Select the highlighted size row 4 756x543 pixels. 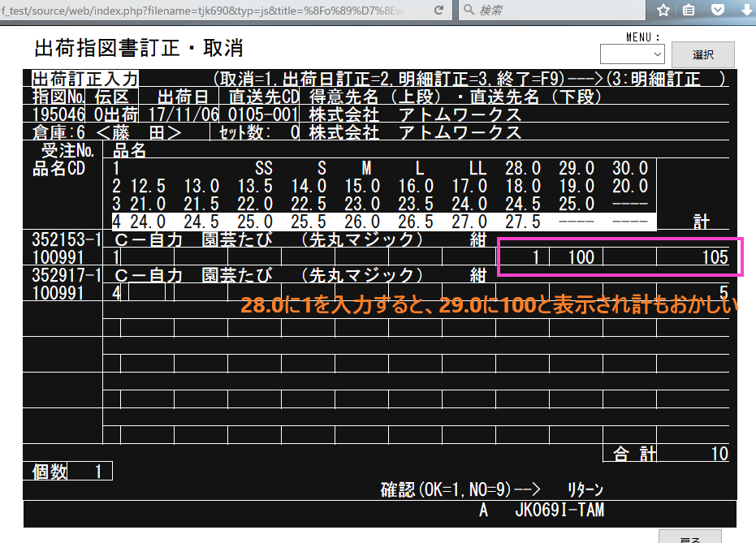coord(383,222)
